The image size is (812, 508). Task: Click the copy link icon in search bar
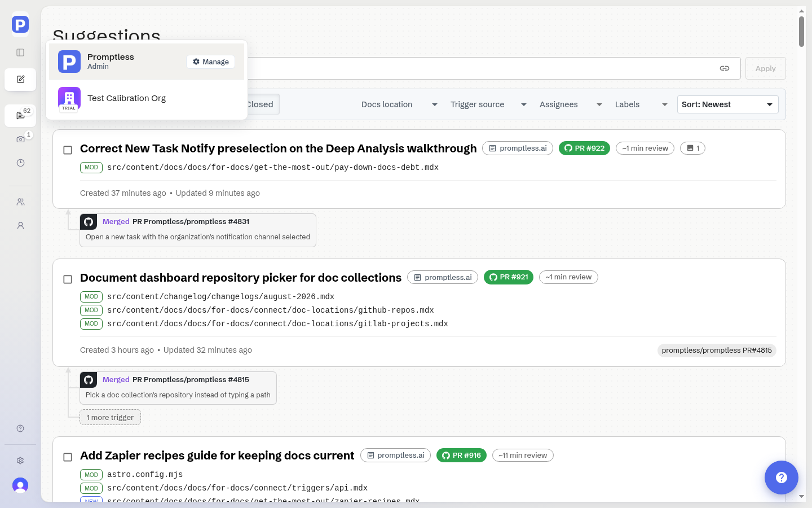click(725, 68)
